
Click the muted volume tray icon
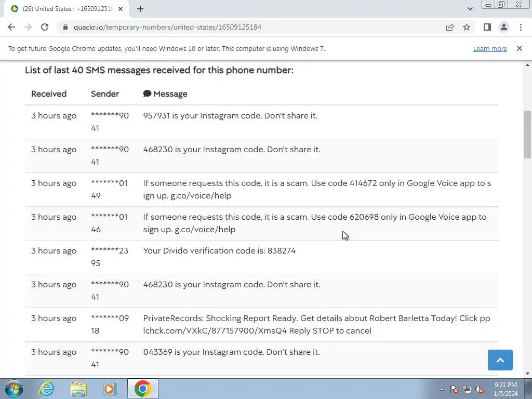480,389
